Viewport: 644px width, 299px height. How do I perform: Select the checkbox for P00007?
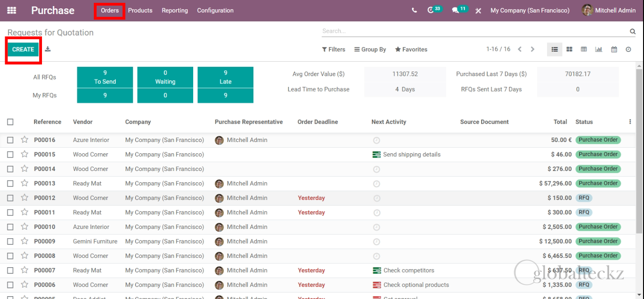pyautogui.click(x=10, y=270)
